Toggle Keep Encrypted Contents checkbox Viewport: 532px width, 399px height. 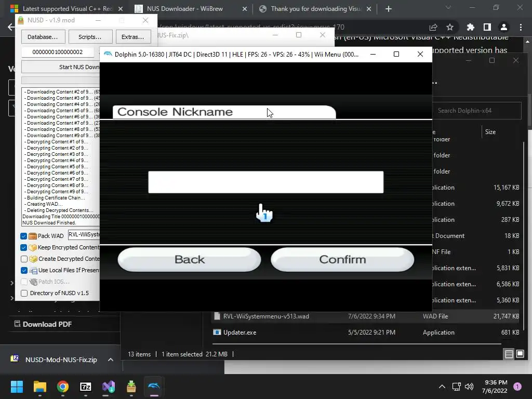(x=24, y=247)
